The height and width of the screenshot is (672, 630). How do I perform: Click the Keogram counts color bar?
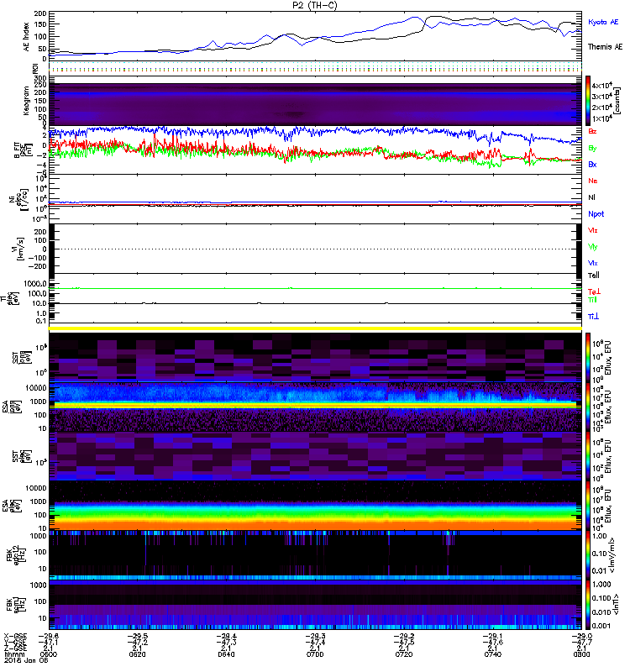588,101
